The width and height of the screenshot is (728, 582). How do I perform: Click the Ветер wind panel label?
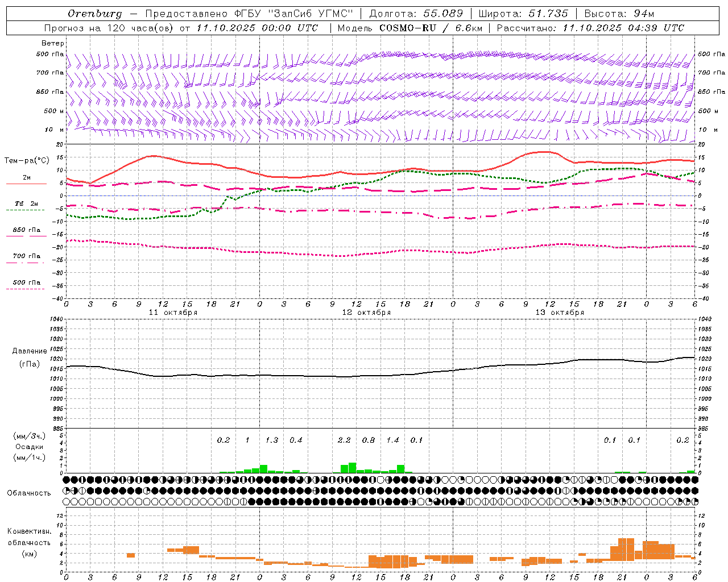pyautogui.click(x=53, y=43)
